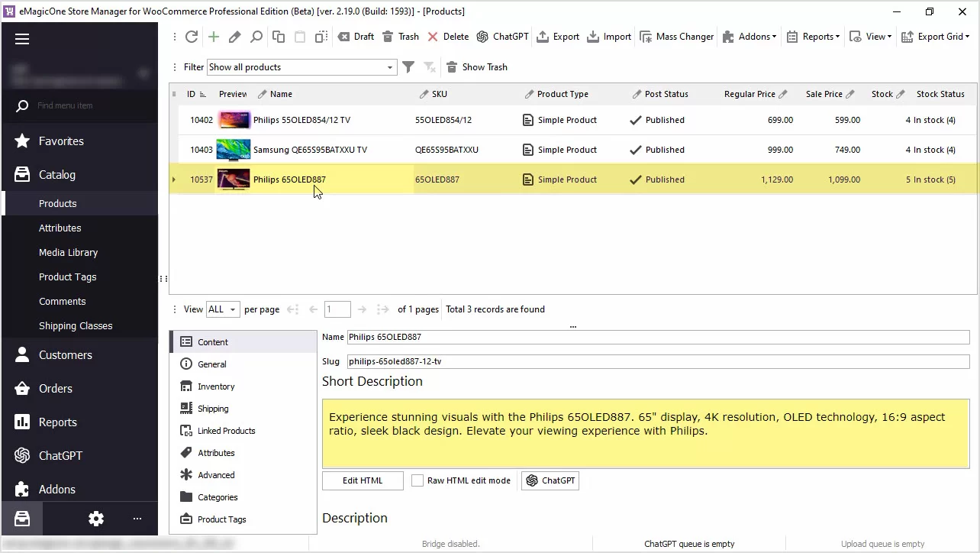The height and width of the screenshot is (553, 980).
Task: Select the Samsung QE65S95BATXXU TV thumbnail
Action: 234,150
